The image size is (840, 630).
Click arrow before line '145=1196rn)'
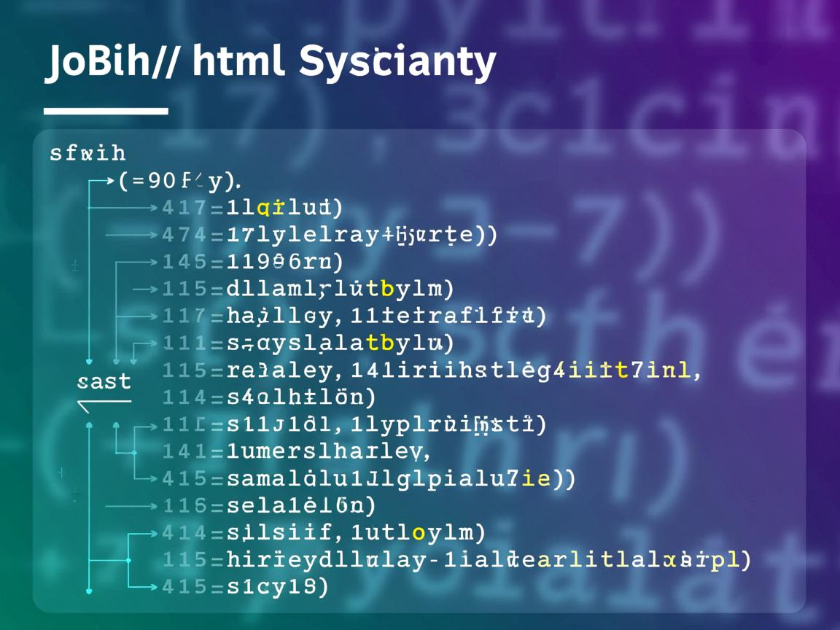[137, 262]
